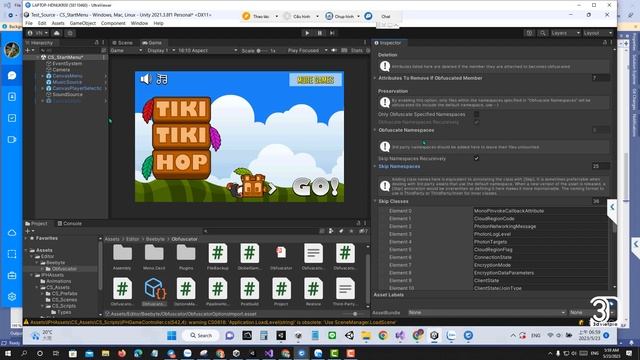Click the MORE GAMES button
640x360 pixels.
coord(316,80)
